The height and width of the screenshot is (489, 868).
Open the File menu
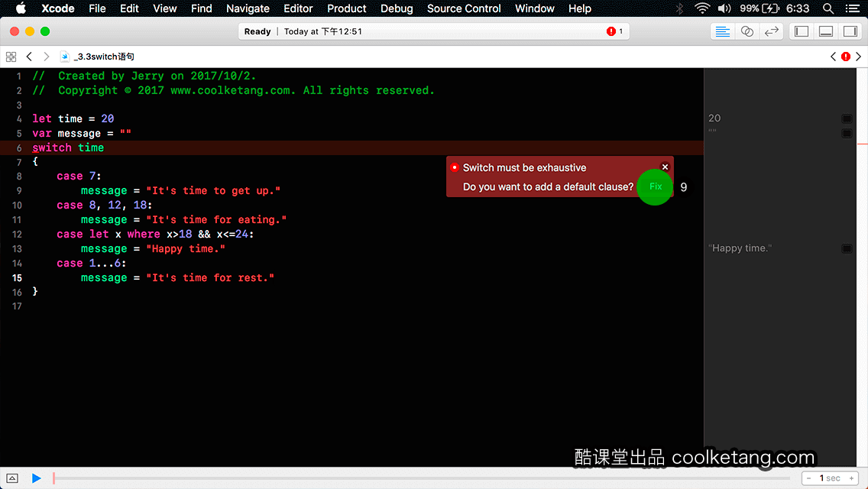(x=97, y=8)
